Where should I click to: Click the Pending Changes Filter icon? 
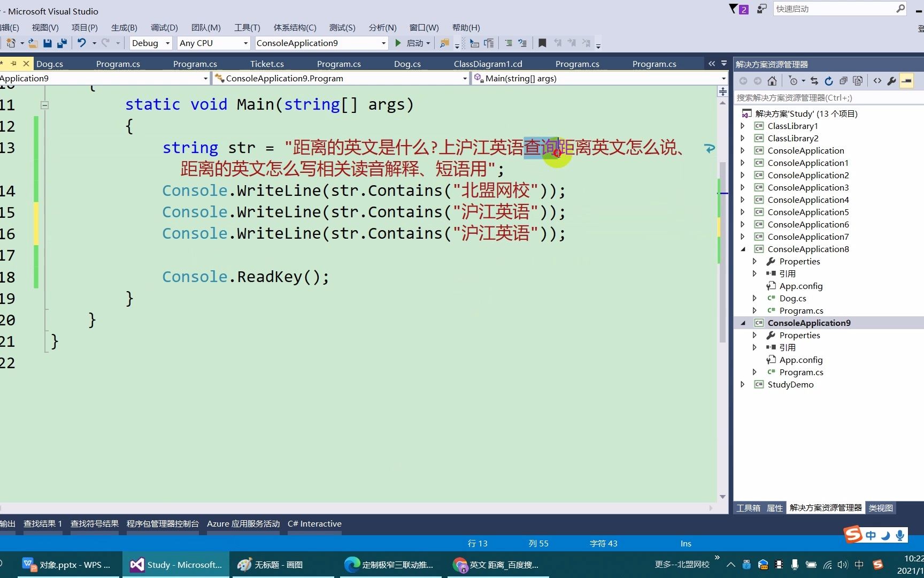793,81
